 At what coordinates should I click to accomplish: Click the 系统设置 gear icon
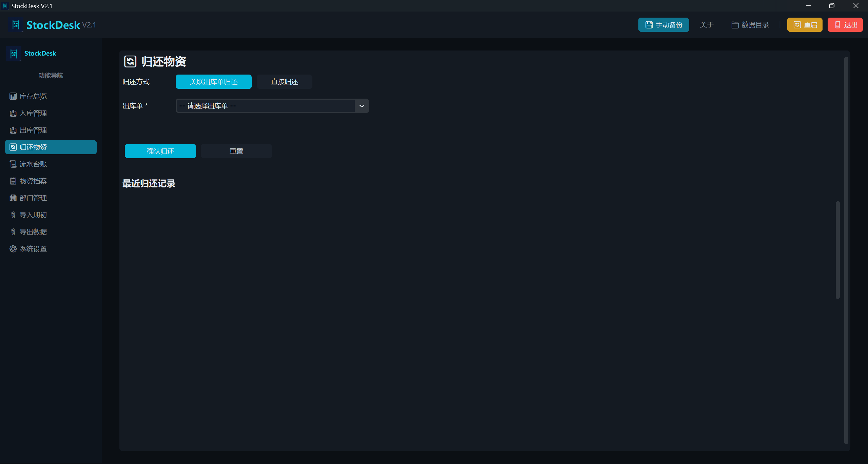click(x=13, y=249)
